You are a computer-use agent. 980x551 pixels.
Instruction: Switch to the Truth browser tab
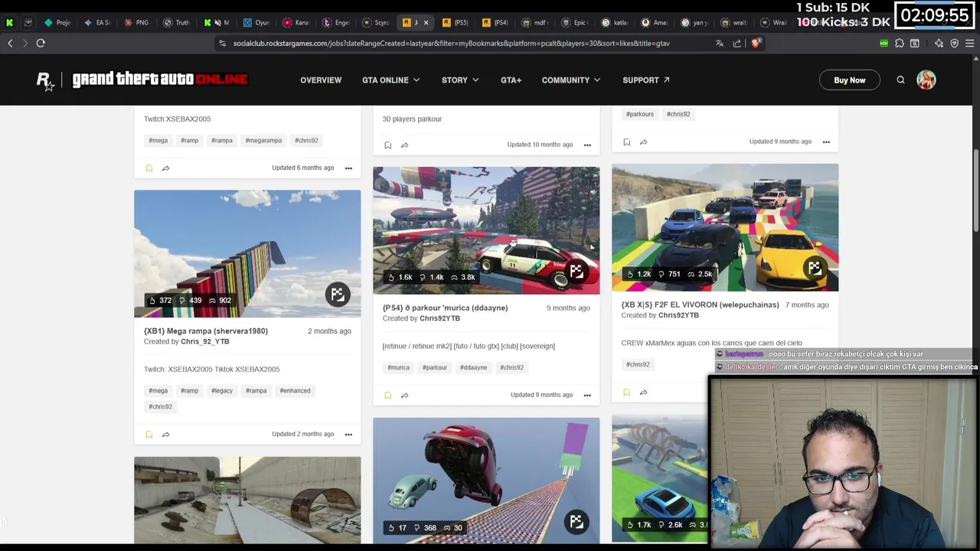(177, 22)
